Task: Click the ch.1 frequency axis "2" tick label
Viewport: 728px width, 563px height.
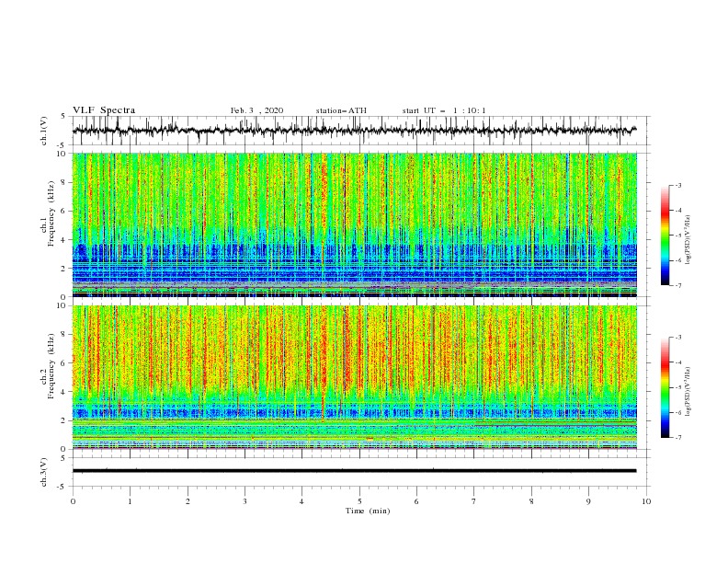Action: coord(64,269)
